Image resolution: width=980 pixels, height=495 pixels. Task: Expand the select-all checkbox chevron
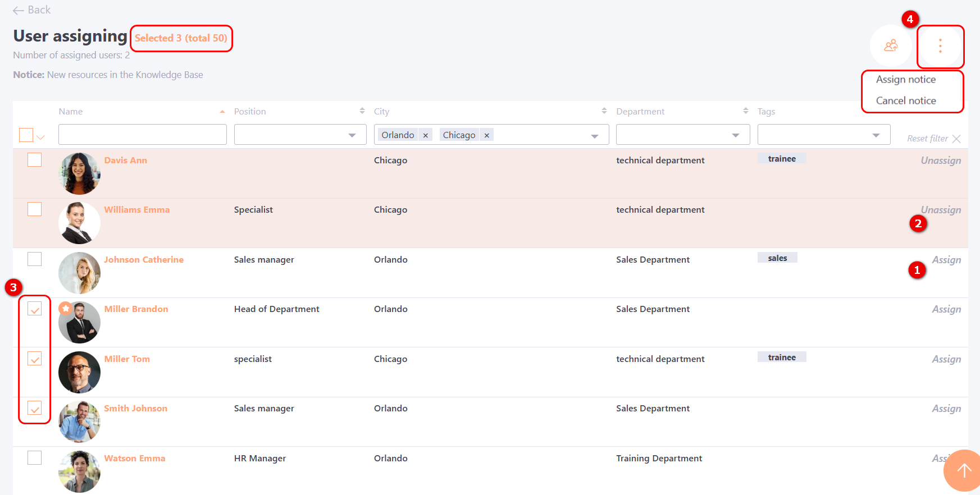(40, 137)
